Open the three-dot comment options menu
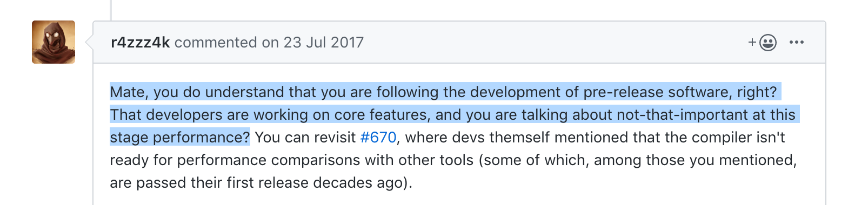This screenshot has height=205, width=868. pos(796,42)
